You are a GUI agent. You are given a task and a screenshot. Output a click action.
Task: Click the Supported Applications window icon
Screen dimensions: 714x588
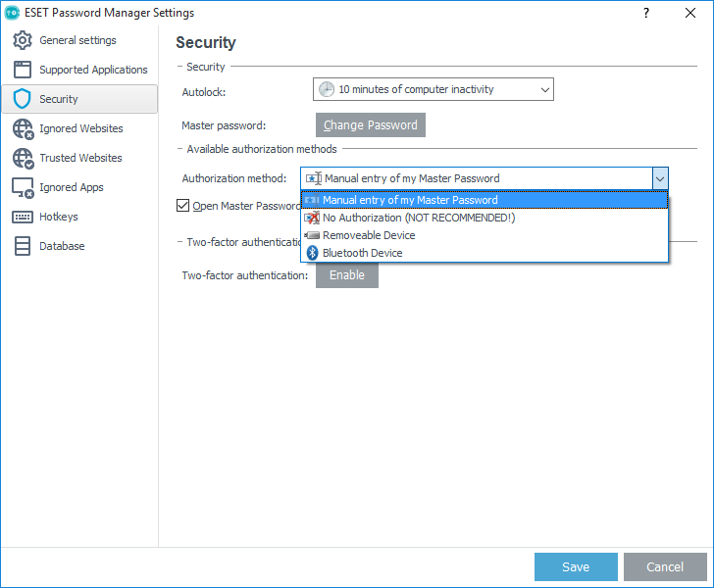click(23, 70)
